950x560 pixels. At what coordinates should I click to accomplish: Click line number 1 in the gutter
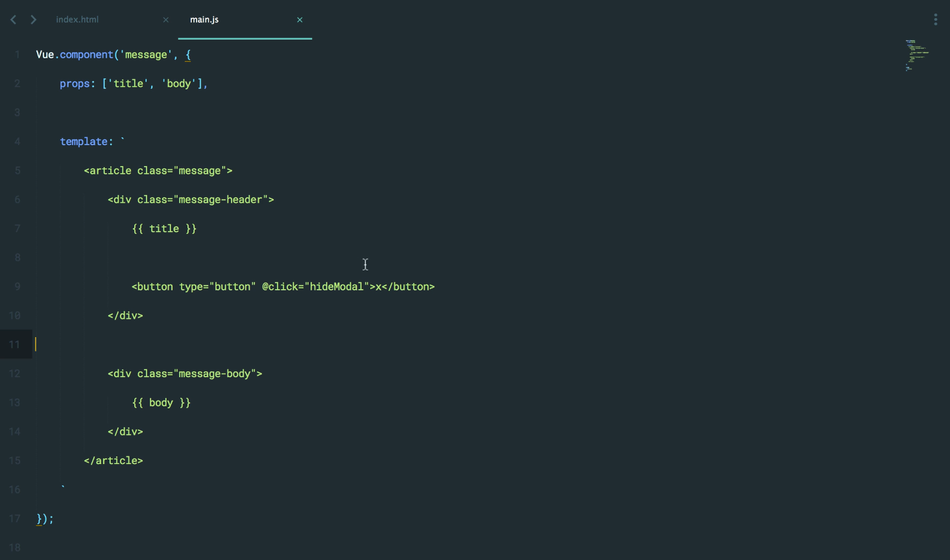[18, 55]
